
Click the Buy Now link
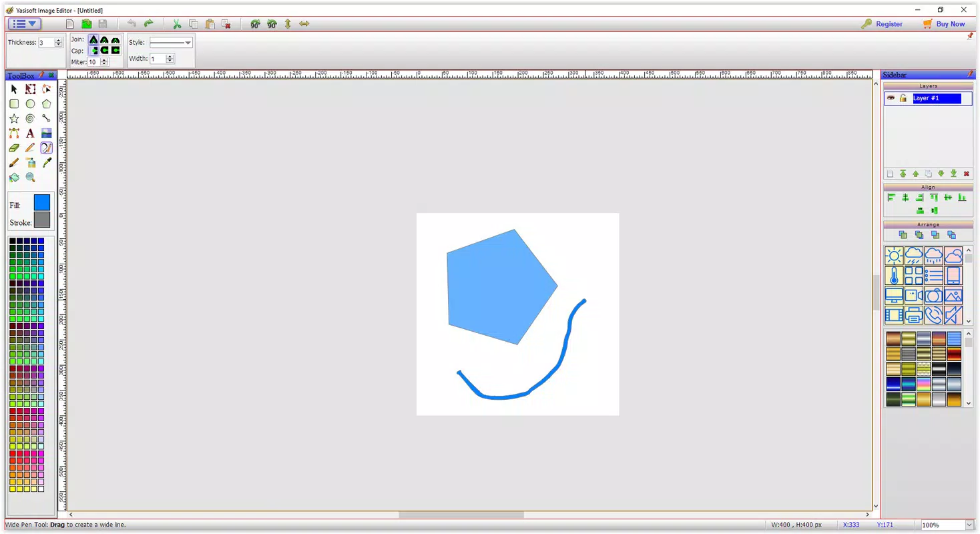[951, 24]
